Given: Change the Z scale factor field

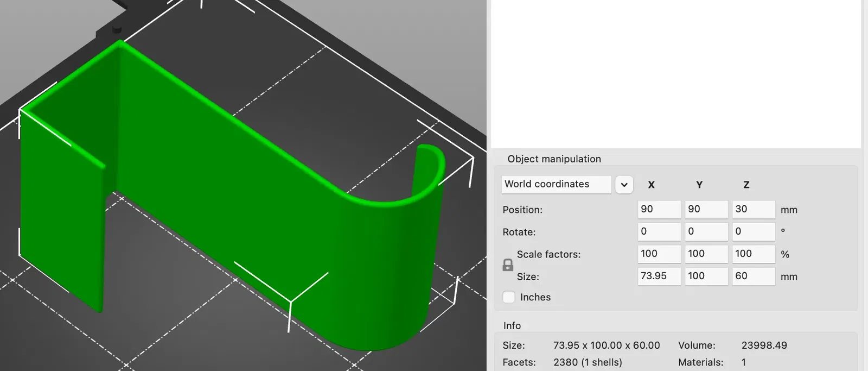Looking at the screenshot, I should click(x=754, y=254).
